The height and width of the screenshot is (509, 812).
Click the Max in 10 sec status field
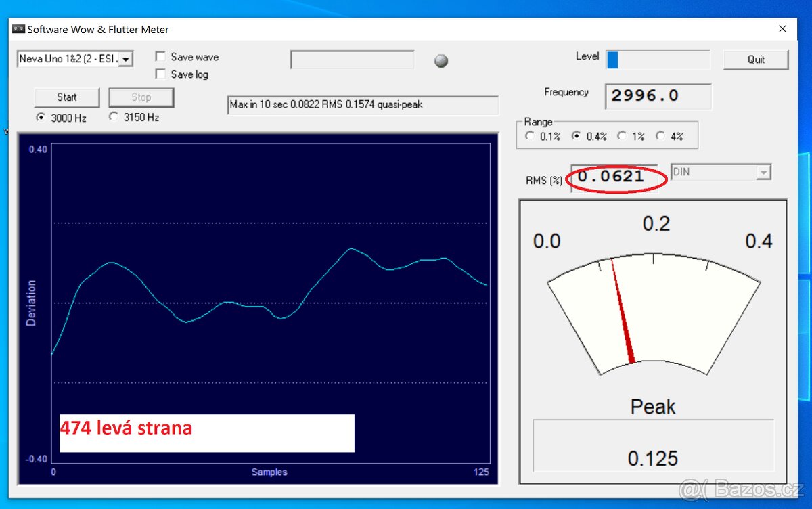363,105
